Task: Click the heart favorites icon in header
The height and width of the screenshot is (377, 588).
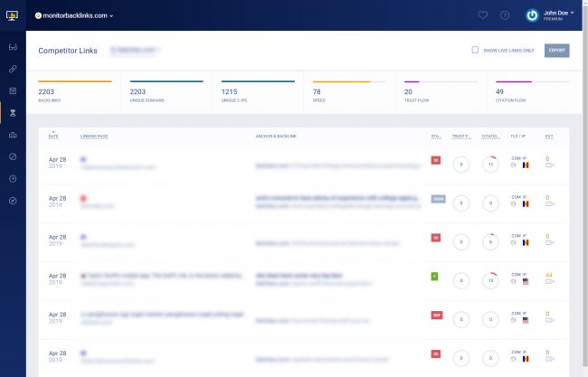Action: click(x=482, y=15)
